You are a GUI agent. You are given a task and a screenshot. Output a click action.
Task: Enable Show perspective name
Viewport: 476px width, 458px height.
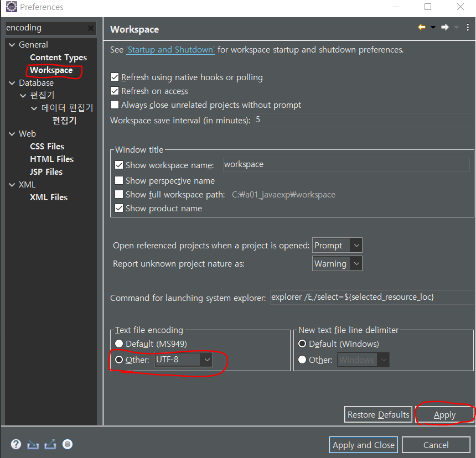(x=119, y=180)
